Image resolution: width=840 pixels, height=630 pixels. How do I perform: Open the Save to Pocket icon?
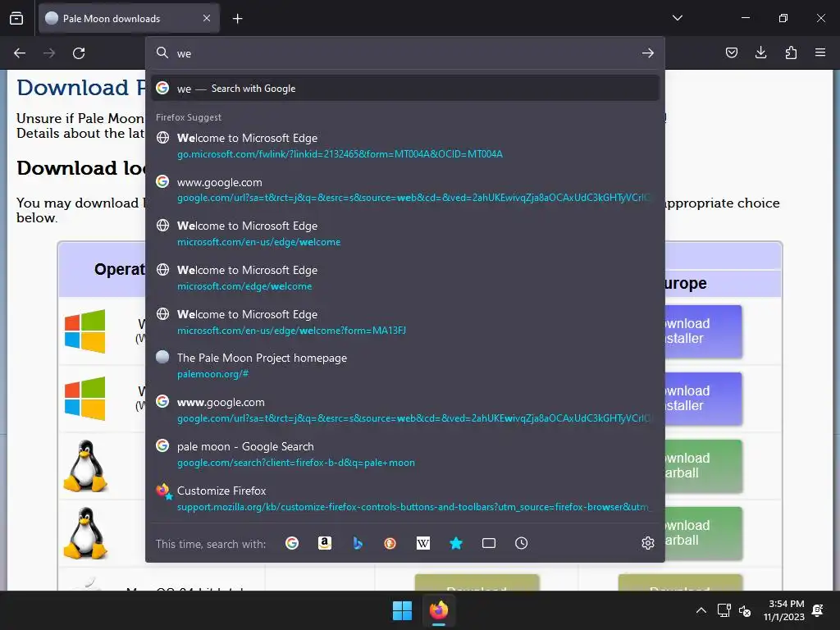pos(731,52)
